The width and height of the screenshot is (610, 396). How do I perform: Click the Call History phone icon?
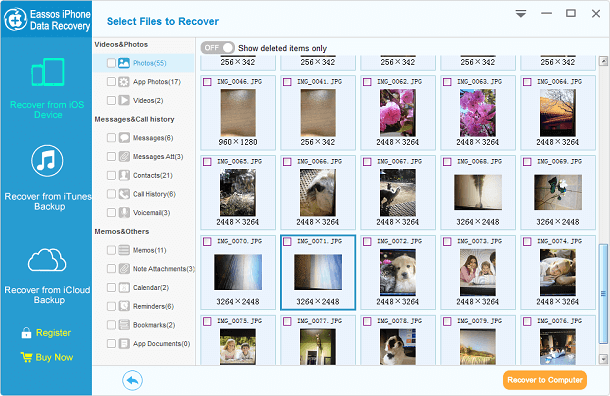coord(124,194)
